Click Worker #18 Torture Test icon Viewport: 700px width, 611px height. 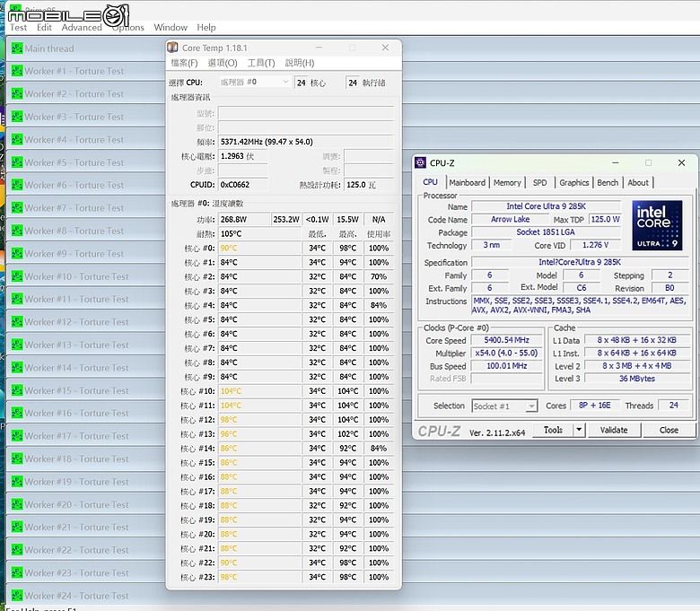tap(17, 458)
